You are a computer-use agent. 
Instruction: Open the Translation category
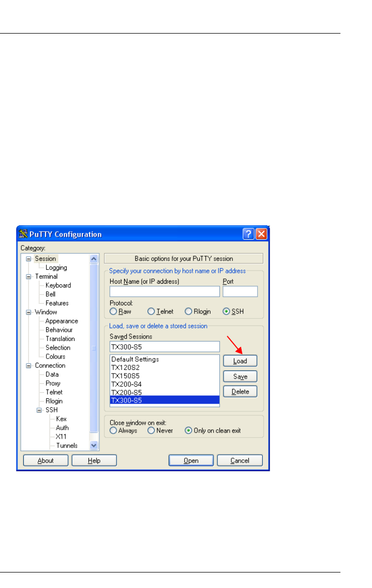60,338
